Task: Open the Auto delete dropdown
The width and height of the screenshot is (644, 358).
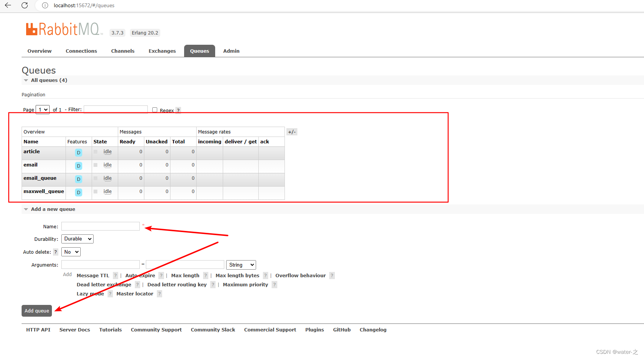Action: tap(71, 252)
